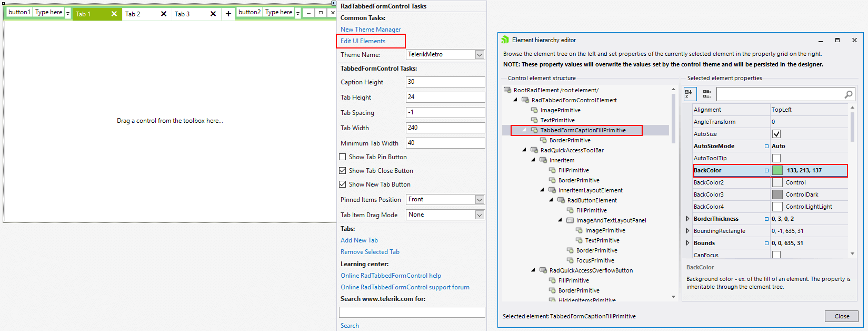The height and width of the screenshot is (331, 868).
Task: Click the BackColor3 ControlDark swatch
Action: (x=777, y=194)
